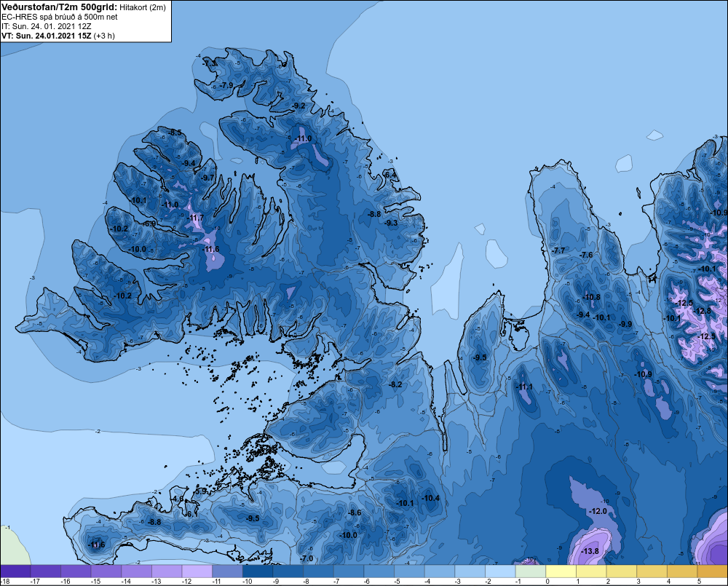Click the 5 label on the legend scale
Image resolution: width=728 pixels, height=586 pixels.
click(699, 582)
